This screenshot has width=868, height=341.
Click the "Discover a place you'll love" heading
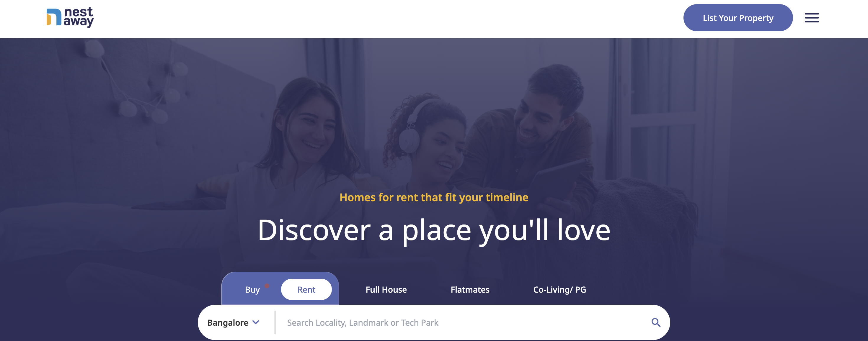(x=434, y=231)
